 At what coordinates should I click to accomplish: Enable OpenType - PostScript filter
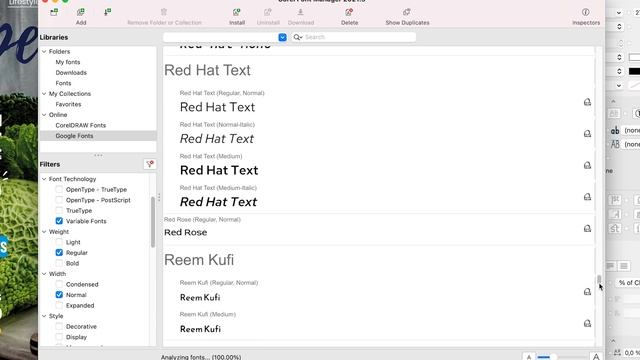click(x=59, y=200)
